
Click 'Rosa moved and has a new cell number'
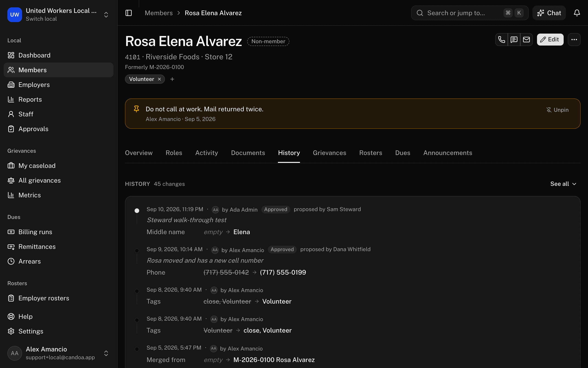pyautogui.click(x=205, y=260)
